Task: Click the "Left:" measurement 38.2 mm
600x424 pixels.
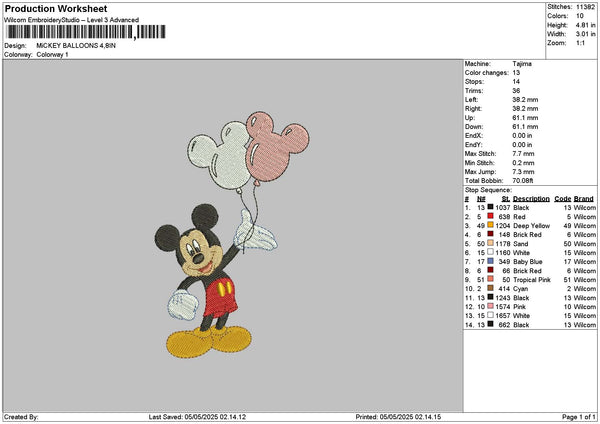Action: click(525, 100)
